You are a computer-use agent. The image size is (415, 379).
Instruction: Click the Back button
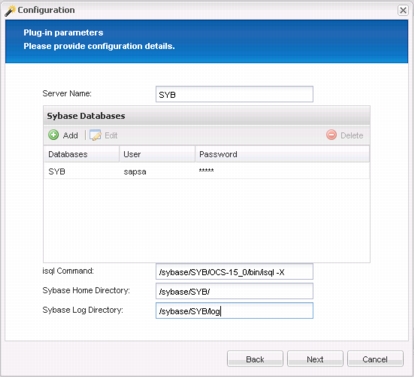255,359
